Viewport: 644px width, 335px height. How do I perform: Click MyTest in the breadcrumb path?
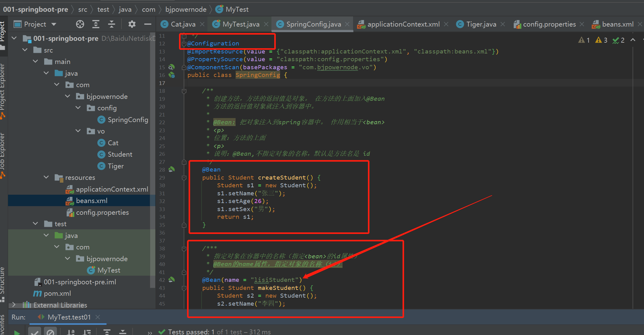coord(237,9)
